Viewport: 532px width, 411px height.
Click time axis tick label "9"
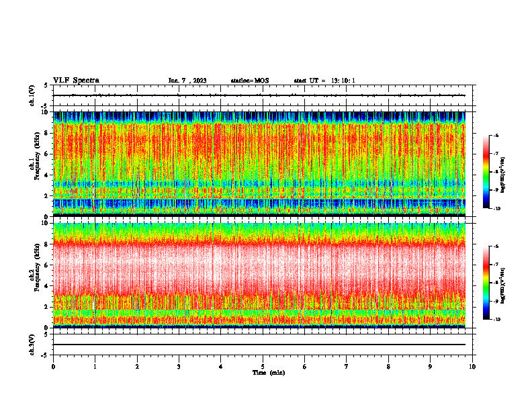click(430, 367)
